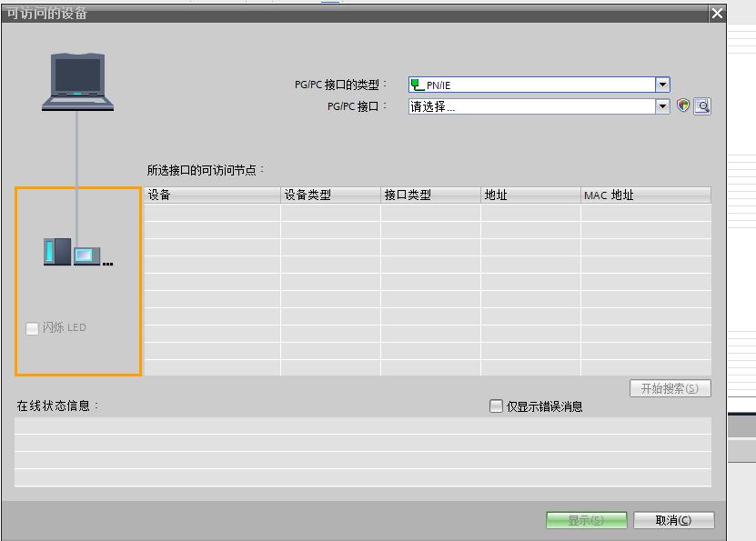
Task: Click the laptop PG/PC computer icon
Action: [77, 82]
